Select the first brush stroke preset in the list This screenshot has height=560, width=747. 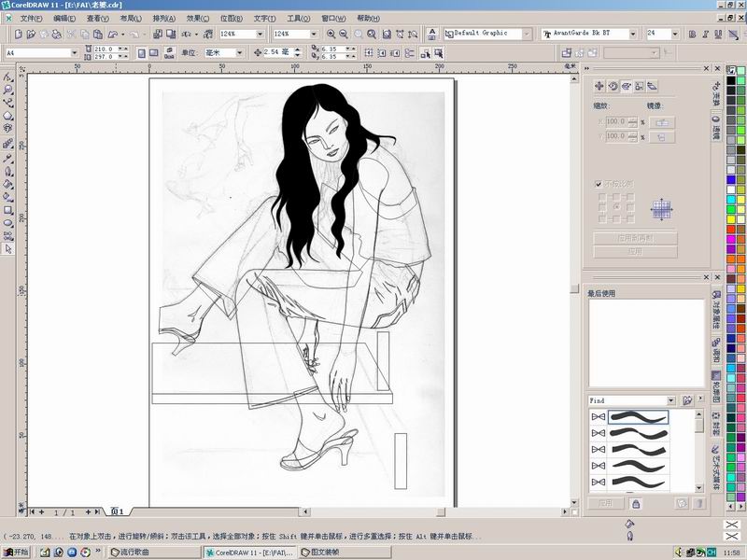point(639,416)
